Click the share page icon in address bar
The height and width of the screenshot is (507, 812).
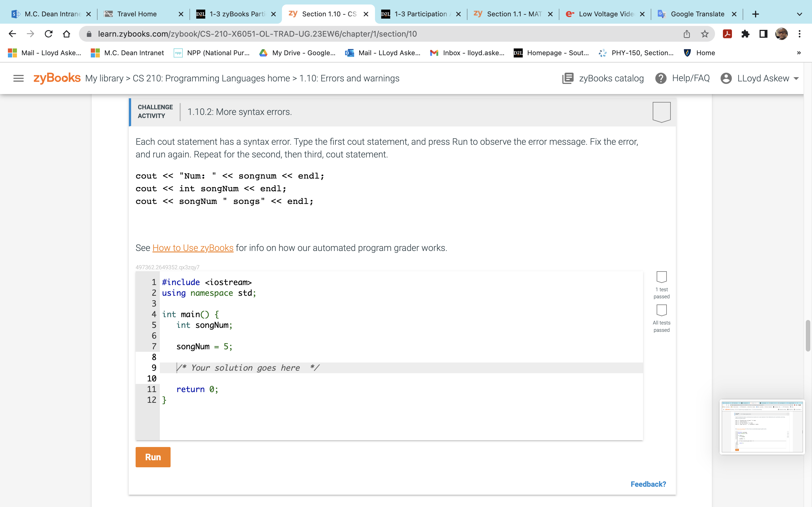point(687,34)
